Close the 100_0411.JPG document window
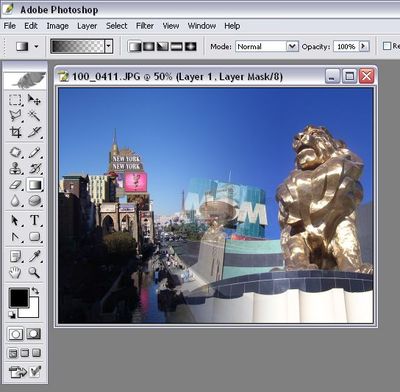 coord(366,76)
